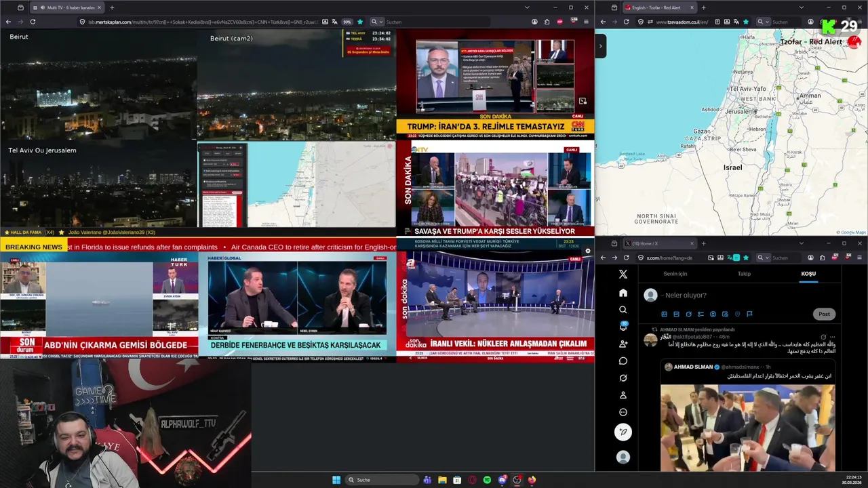This screenshot has width=868, height=488.
Task: Open chat messages in X sidebar
Action: pos(623,361)
